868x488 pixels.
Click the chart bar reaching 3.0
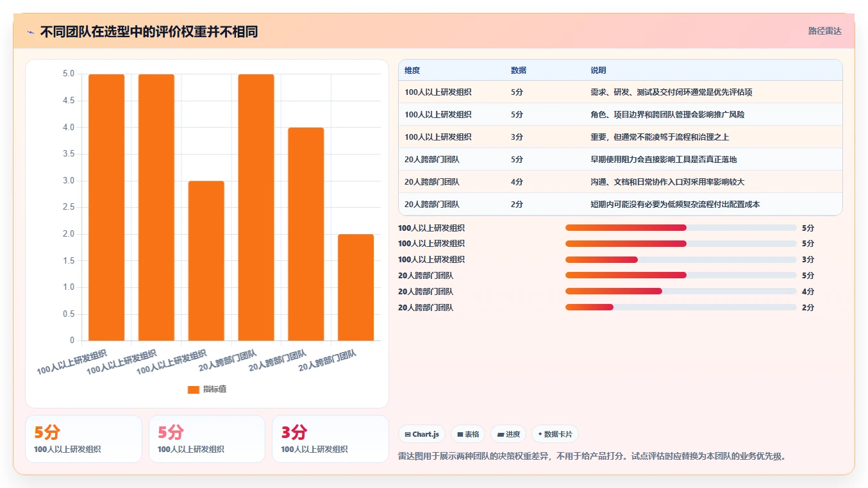(206, 260)
